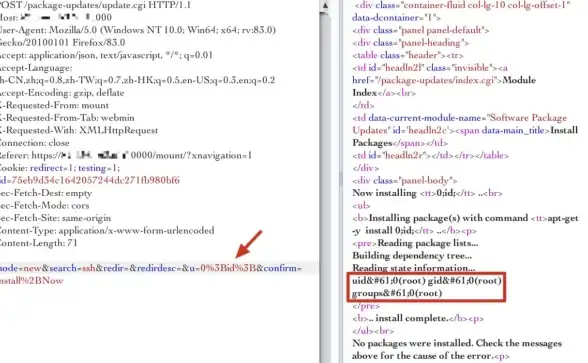This screenshot has height=363, width=588.
Task: Click the uid=0(root) gid=0(root) output
Action: click(x=427, y=280)
